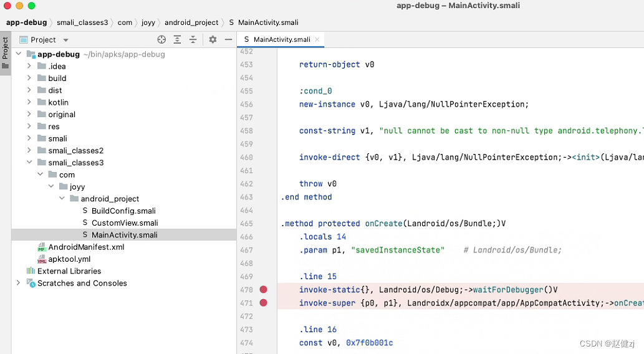
Task: Select the kotlin folder label
Action: pyautogui.click(x=59, y=102)
